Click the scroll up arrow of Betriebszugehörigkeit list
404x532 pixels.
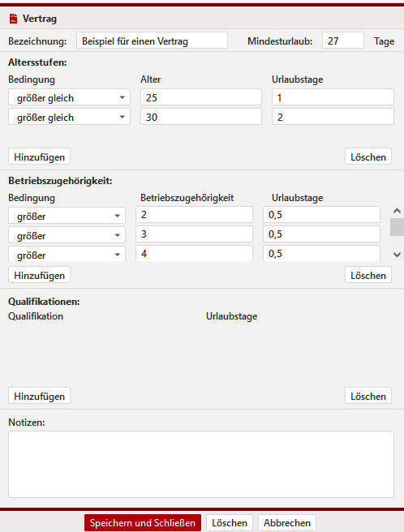397,211
